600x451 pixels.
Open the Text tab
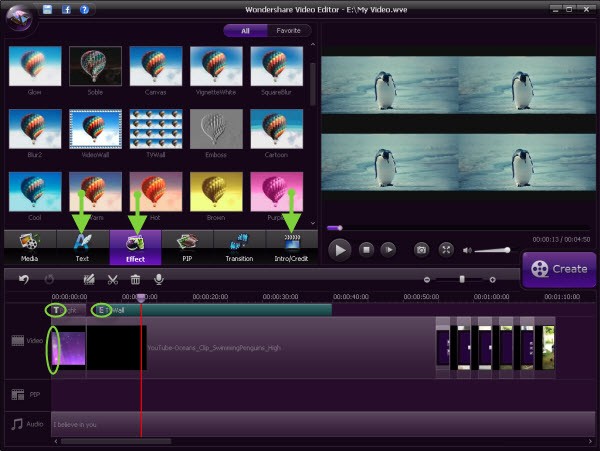(x=82, y=247)
